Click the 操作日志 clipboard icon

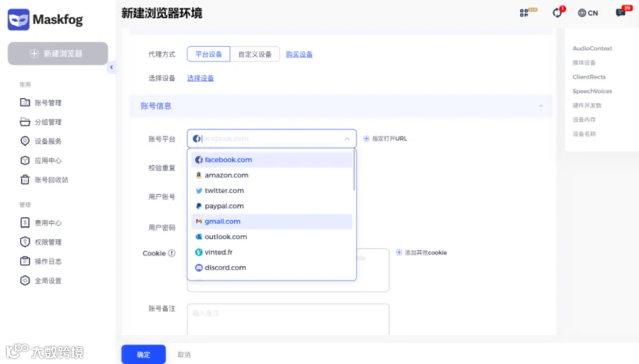pyautogui.click(x=25, y=261)
